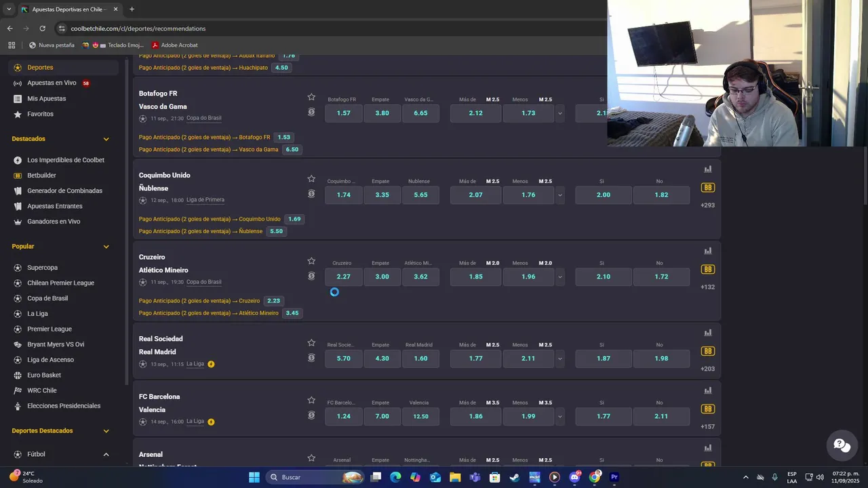
Task: Collapse the Fútbol sports group
Action: (x=106, y=454)
